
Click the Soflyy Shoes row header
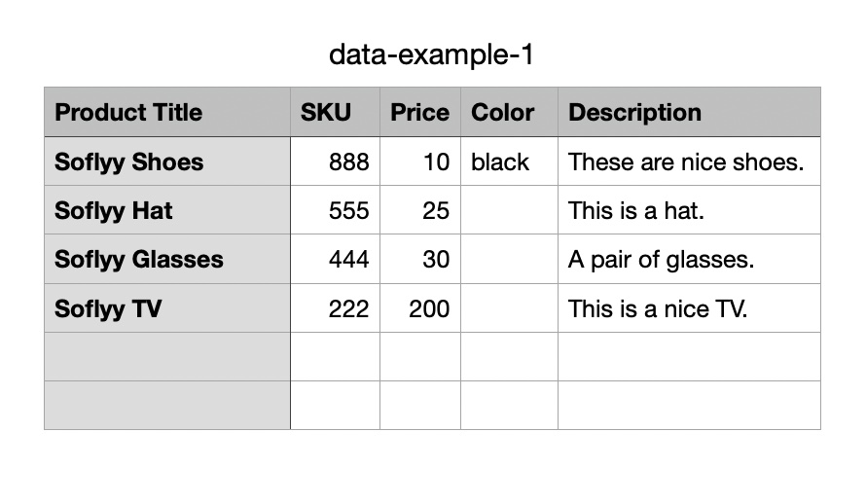[166, 162]
